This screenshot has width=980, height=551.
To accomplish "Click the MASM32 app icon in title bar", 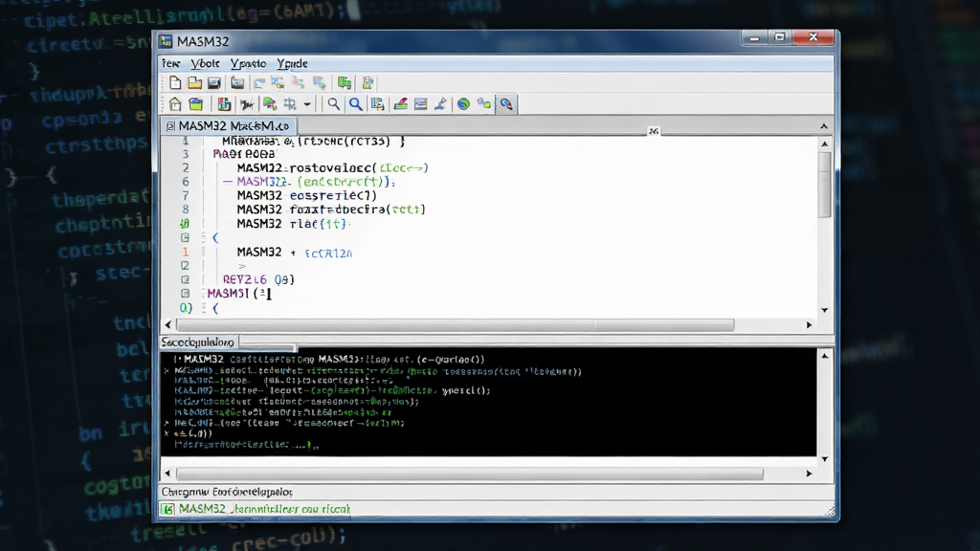I will [166, 41].
